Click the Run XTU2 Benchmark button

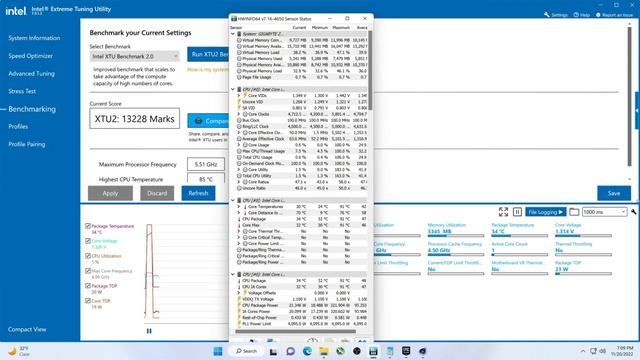click(208, 54)
